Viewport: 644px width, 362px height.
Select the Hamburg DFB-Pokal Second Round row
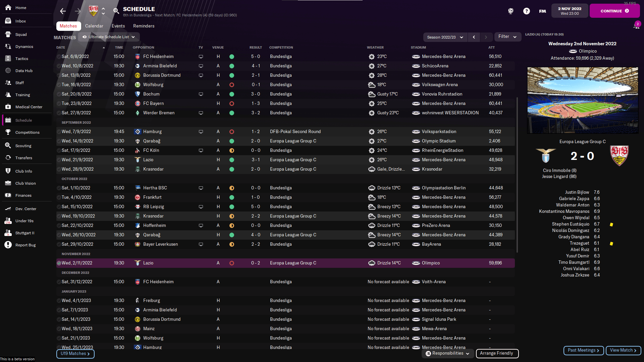(x=285, y=132)
